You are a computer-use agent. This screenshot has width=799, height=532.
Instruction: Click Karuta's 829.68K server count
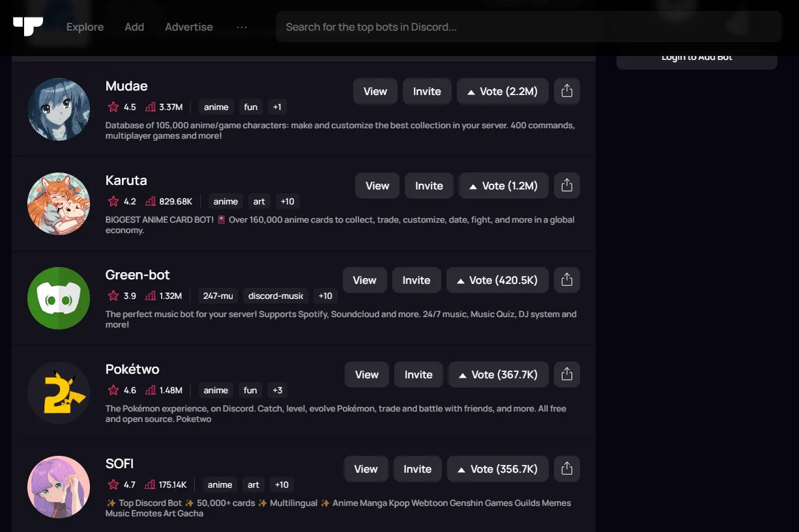tap(169, 201)
